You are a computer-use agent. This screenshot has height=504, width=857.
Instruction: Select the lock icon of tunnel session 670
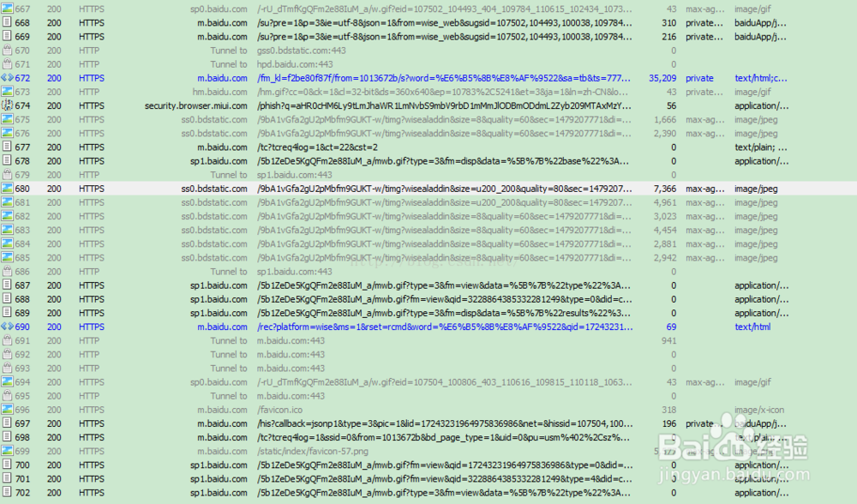(7, 51)
